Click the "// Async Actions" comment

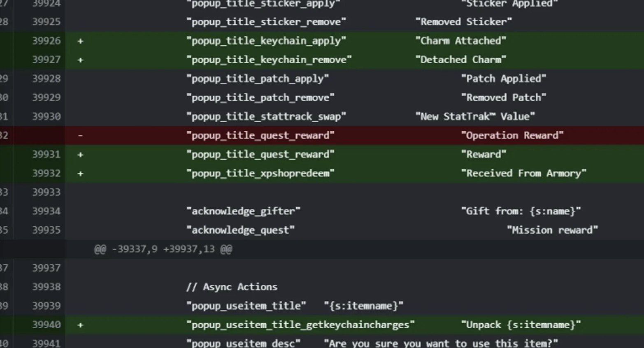click(x=232, y=287)
